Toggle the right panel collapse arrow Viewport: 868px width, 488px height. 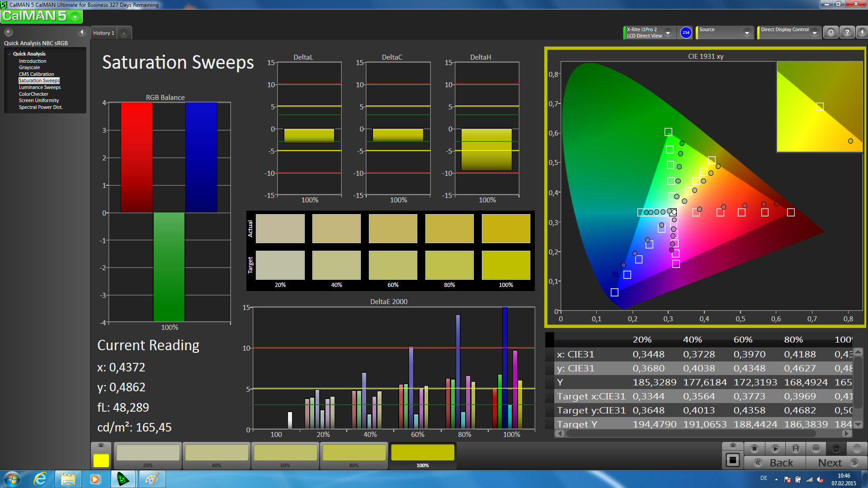(862, 33)
